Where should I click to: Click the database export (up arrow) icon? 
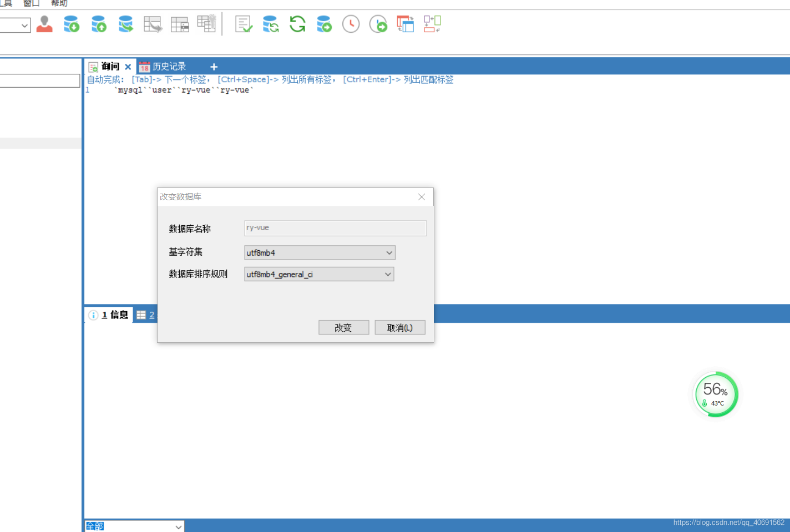[98, 24]
